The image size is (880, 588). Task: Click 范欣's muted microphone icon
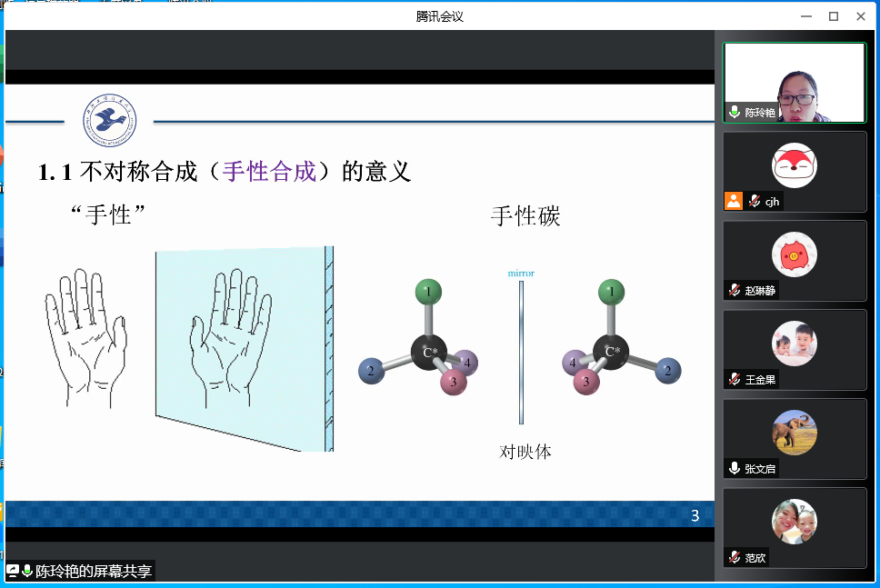[x=735, y=557]
